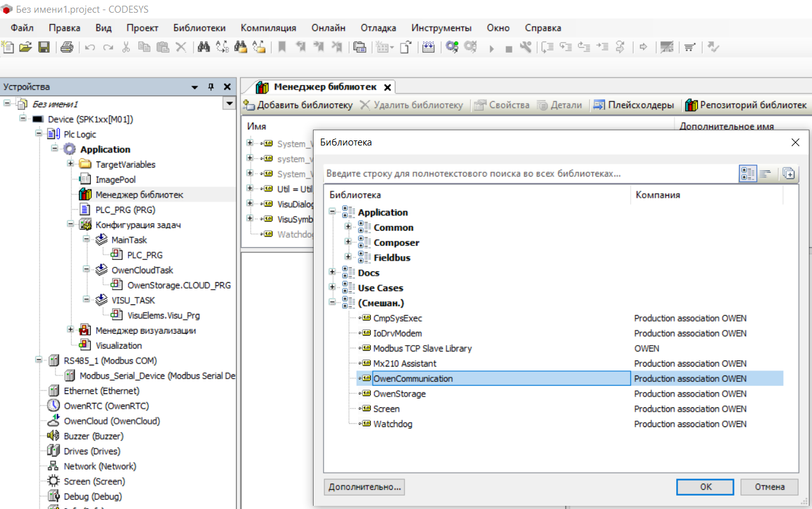Pin the Devices panel with pushpin
The height and width of the screenshot is (509, 812).
[x=211, y=87]
